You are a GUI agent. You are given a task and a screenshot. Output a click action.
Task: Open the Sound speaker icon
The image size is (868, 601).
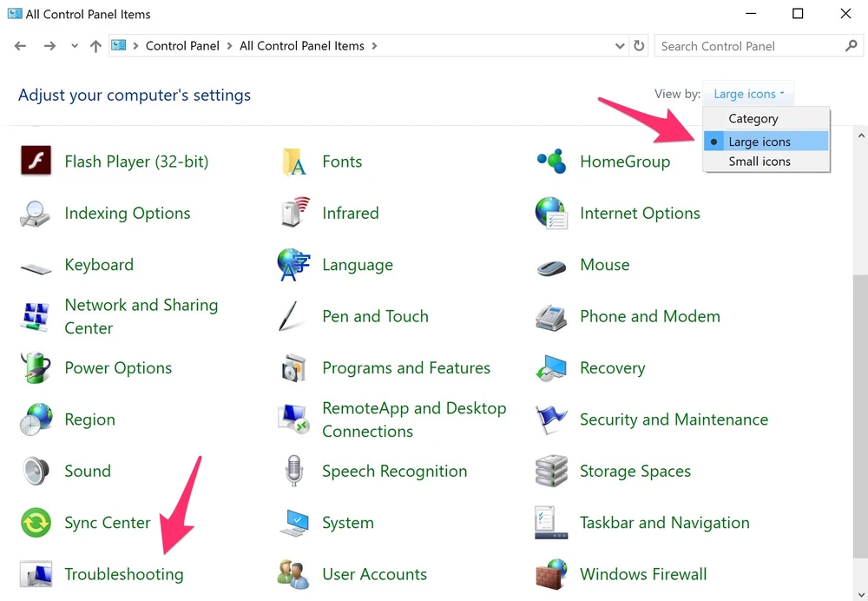pos(36,472)
